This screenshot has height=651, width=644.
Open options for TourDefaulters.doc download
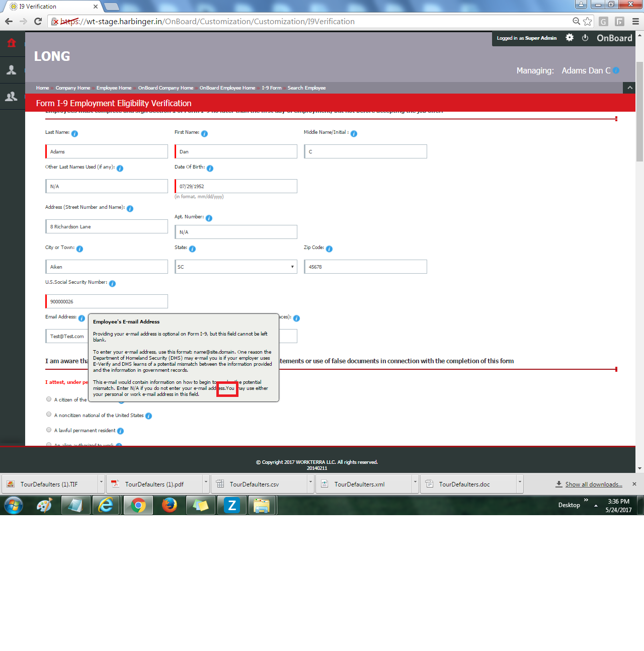(x=520, y=484)
